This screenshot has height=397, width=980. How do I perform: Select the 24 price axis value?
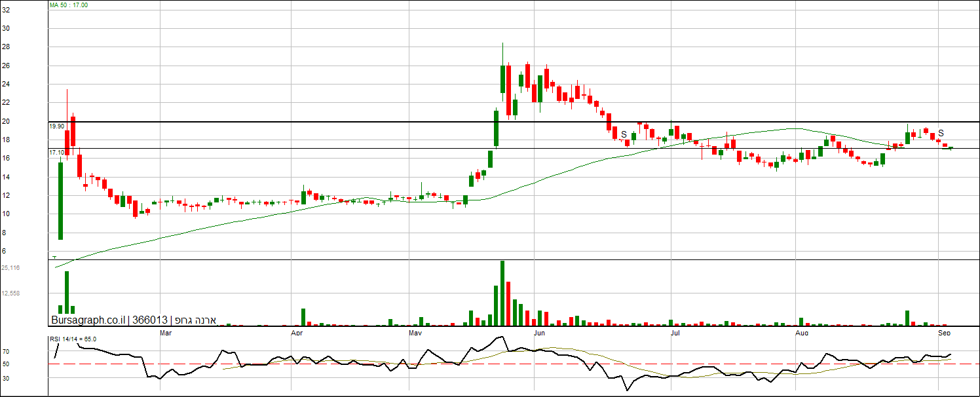(6, 84)
